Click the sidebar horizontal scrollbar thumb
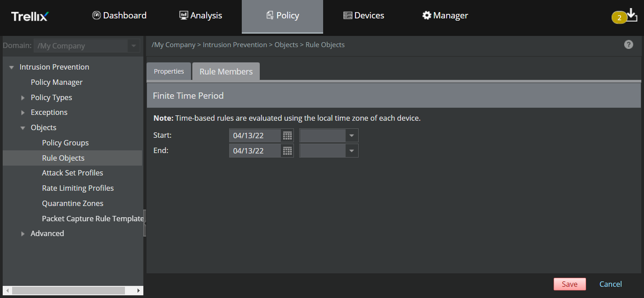644x298 pixels. [x=68, y=291]
